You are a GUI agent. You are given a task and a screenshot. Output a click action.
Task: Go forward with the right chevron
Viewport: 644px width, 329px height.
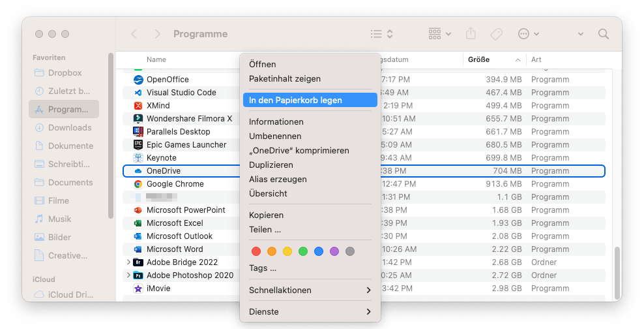tap(157, 34)
